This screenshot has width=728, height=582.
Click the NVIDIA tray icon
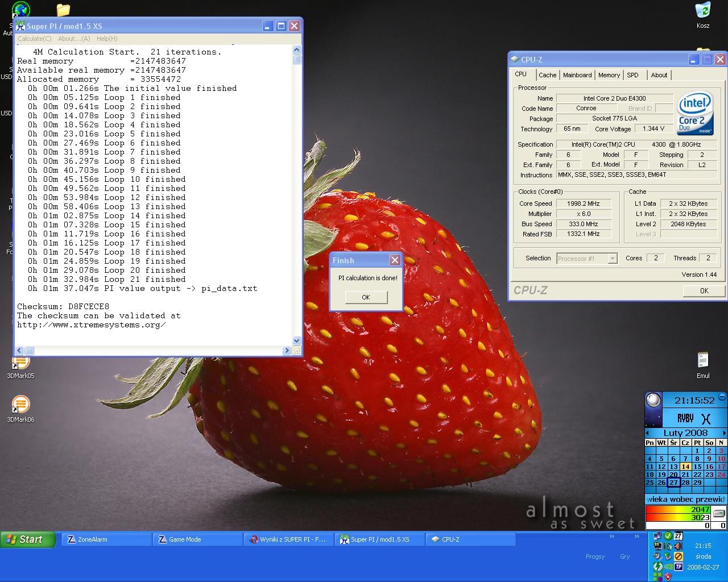pyautogui.click(x=668, y=567)
